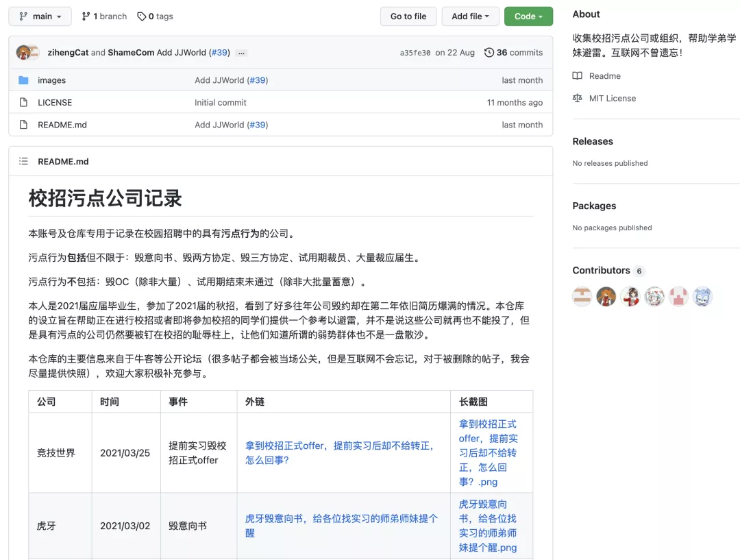Open ShameCom author profile link

(x=131, y=52)
